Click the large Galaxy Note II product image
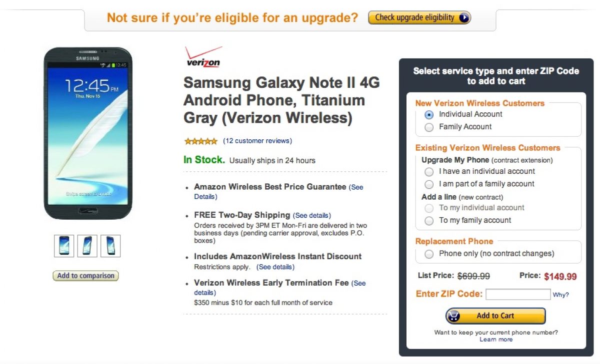The width and height of the screenshot is (600, 364). point(88,133)
